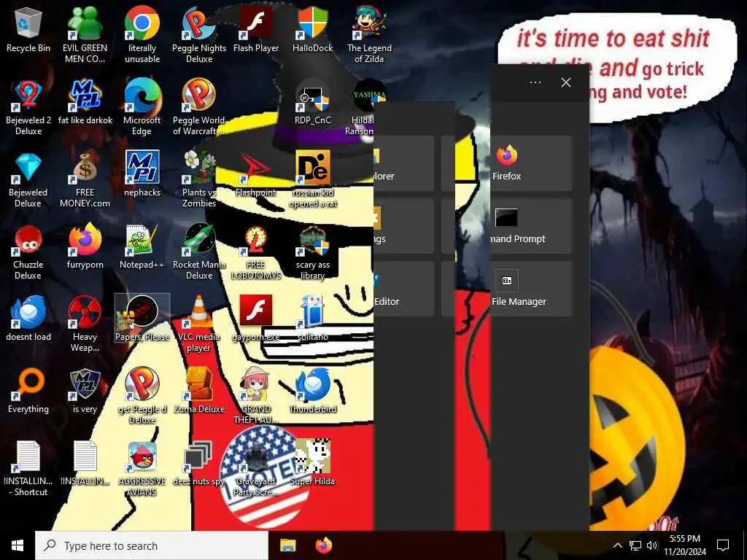Open Graveyard Party Scre... shortcut

256,468
